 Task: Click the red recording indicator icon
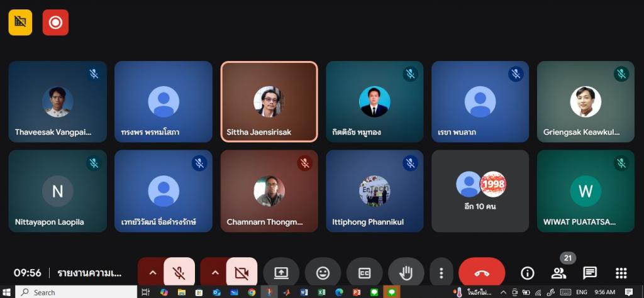[x=55, y=23]
